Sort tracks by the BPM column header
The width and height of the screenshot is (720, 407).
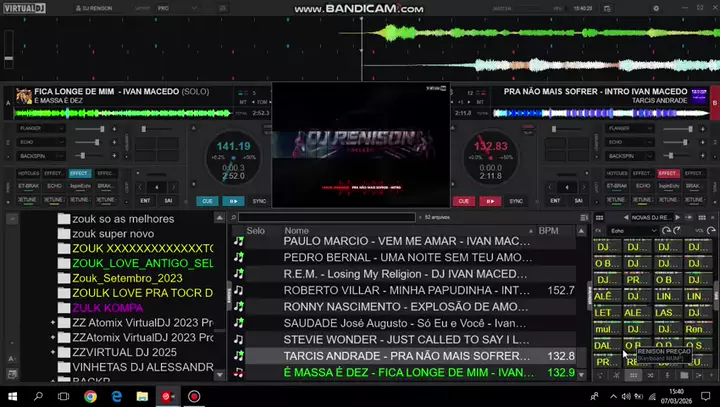point(548,231)
